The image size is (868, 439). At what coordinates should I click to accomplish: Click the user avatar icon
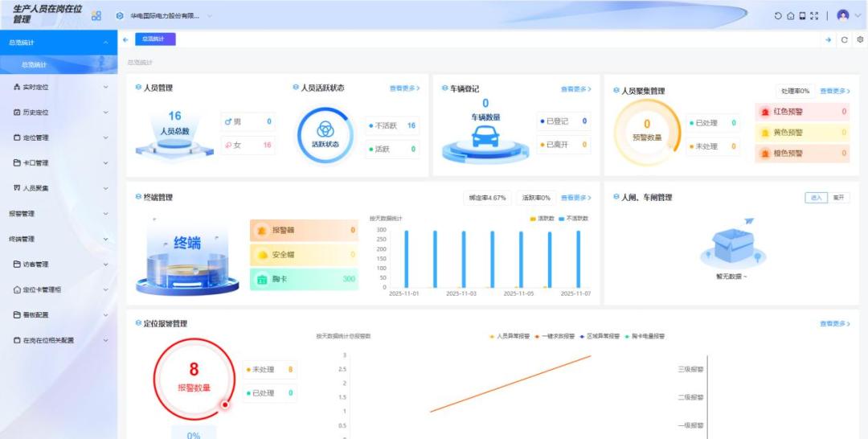point(842,15)
